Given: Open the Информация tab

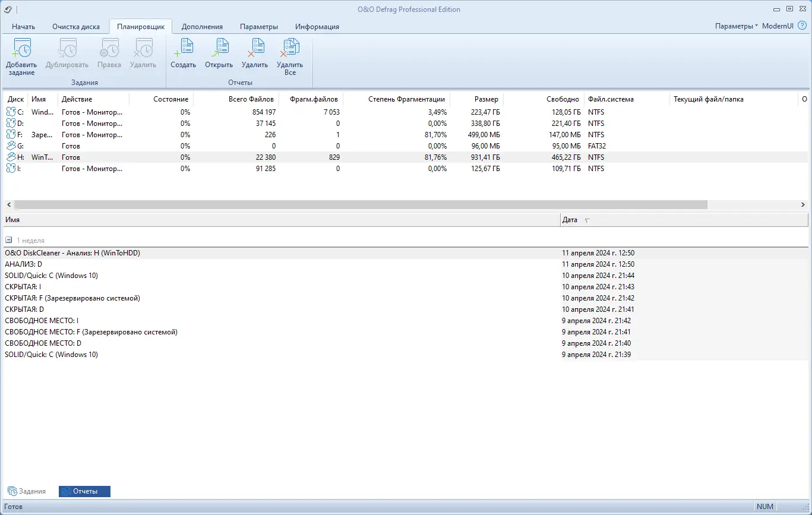Looking at the screenshot, I should pos(317,27).
